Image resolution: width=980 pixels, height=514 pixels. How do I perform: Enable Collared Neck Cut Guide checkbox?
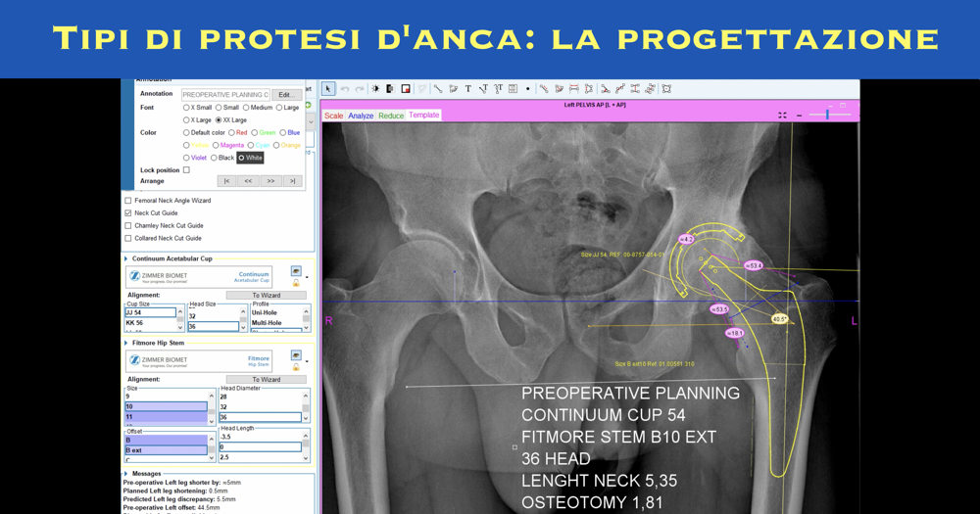coord(128,238)
